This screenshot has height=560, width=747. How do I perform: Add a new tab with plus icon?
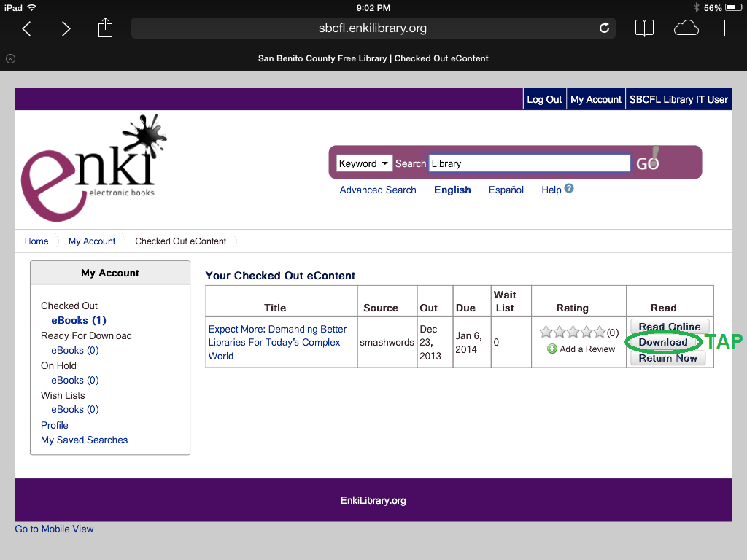point(724,28)
